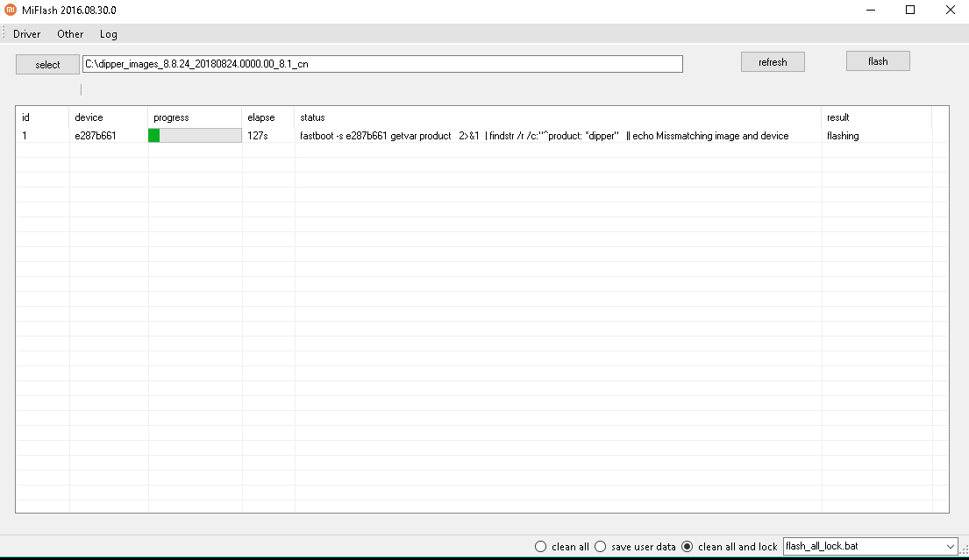Open the Driver menu
The height and width of the screenshot is (560, 969).
click(26, 34)
